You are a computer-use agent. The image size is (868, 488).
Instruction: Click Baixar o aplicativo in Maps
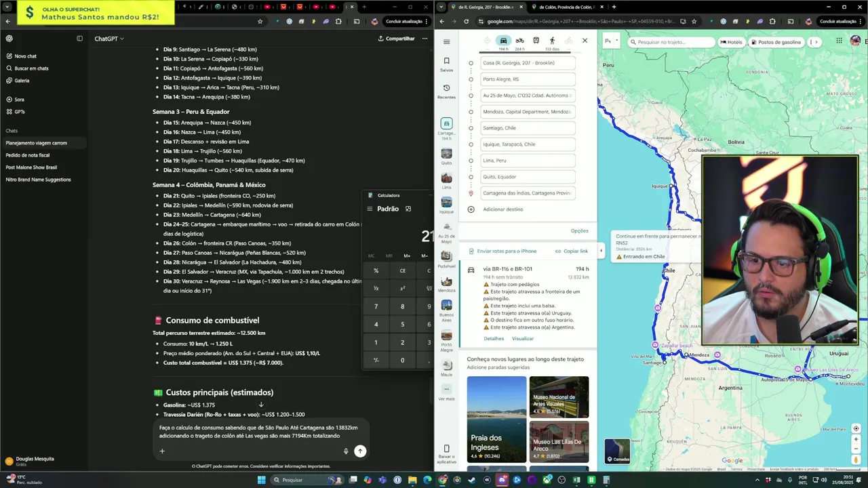coord(446,455)
